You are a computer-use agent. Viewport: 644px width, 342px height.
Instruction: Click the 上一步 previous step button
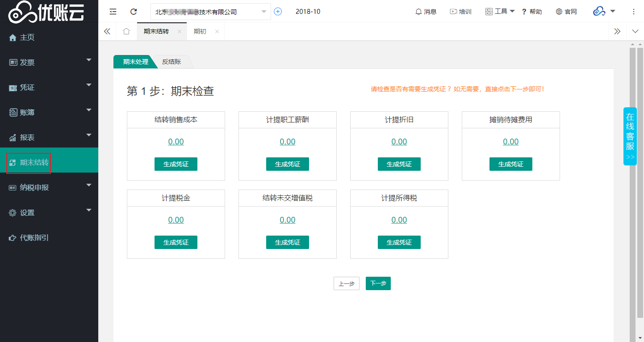pos(347,283)
